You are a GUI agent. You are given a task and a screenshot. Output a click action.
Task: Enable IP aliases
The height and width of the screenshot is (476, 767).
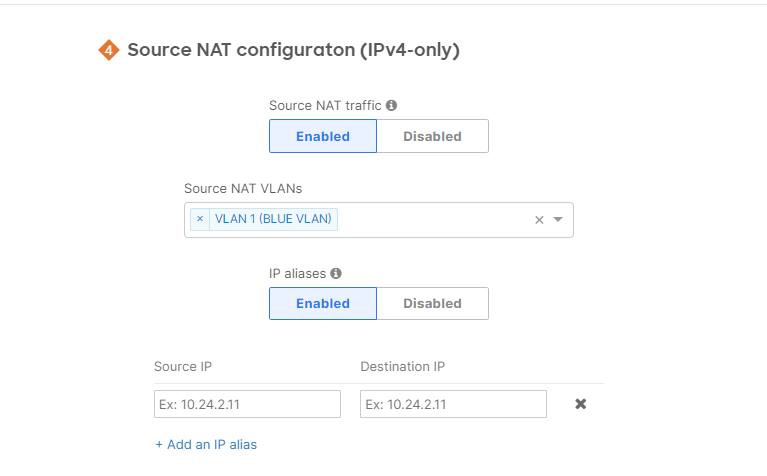pos(323,303)
